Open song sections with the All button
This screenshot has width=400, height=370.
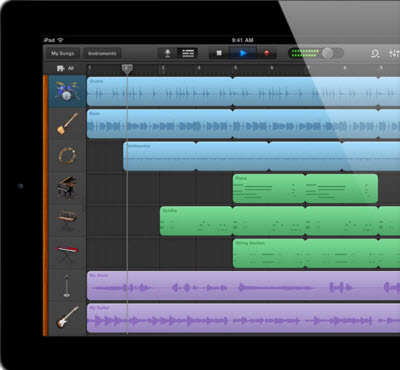point(65,68)
